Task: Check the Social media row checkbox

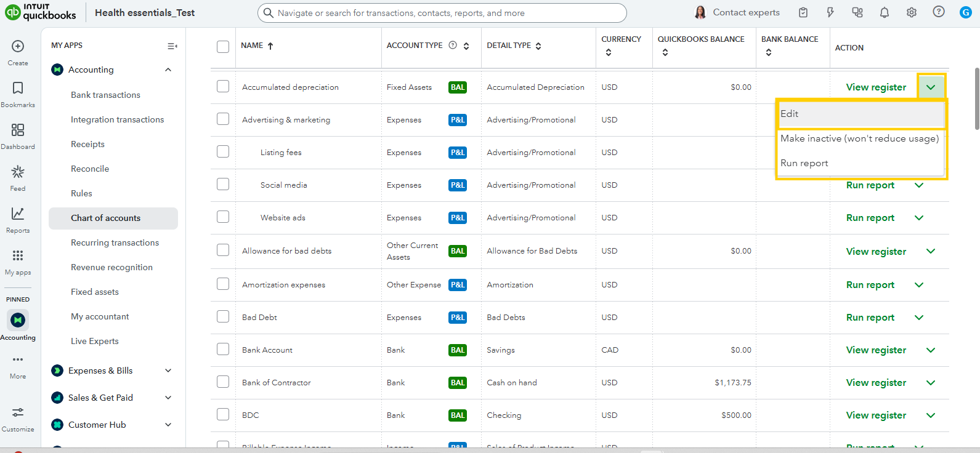Action: pyautogui.click(x=223, y=184)
